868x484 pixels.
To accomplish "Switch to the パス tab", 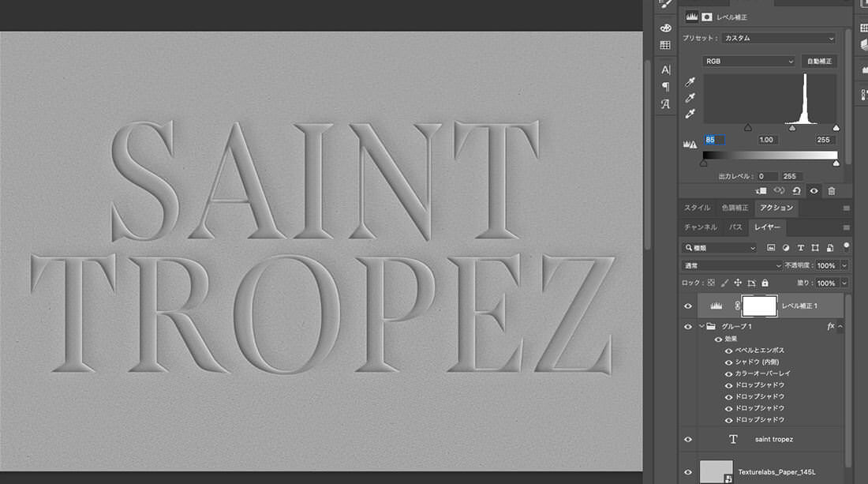I will (735, 227).
